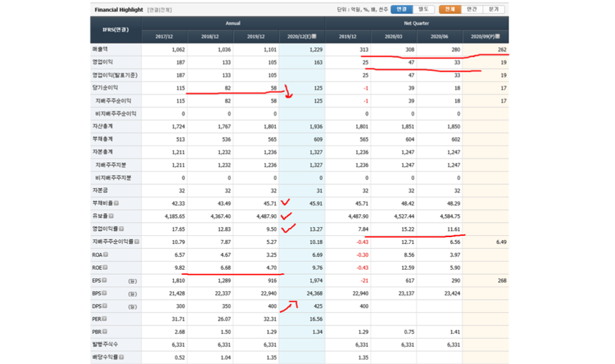Click the estimate icon next to 2020/12(E)
Screen dimensions: 615x364
(x=314, y=36)
